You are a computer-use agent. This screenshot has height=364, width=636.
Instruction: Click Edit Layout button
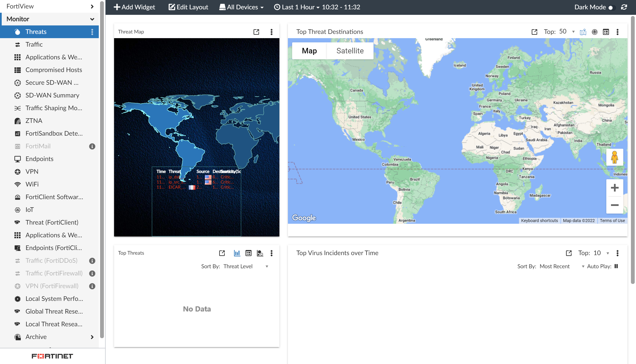tap(188, 7)
